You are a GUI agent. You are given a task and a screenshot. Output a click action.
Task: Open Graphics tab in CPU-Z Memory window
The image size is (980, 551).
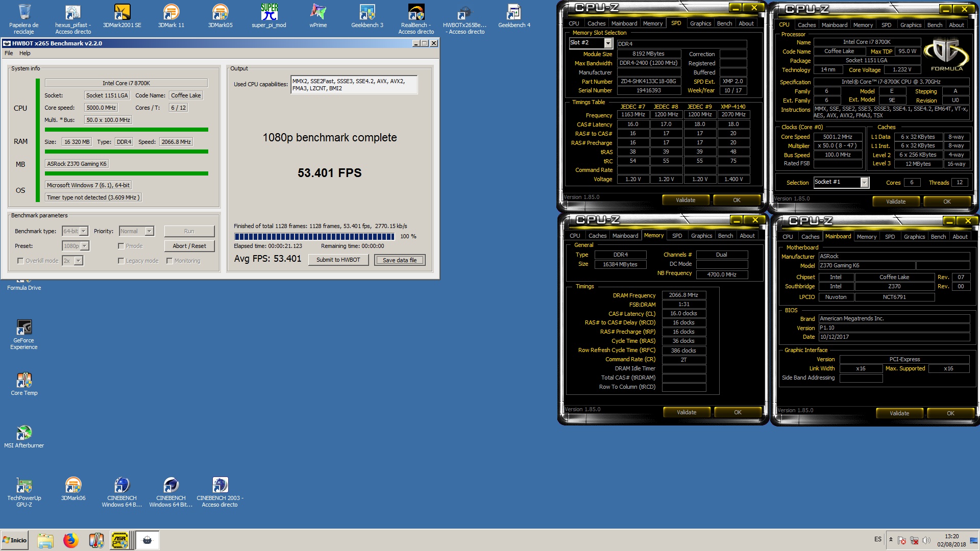[x=701, y=236]
